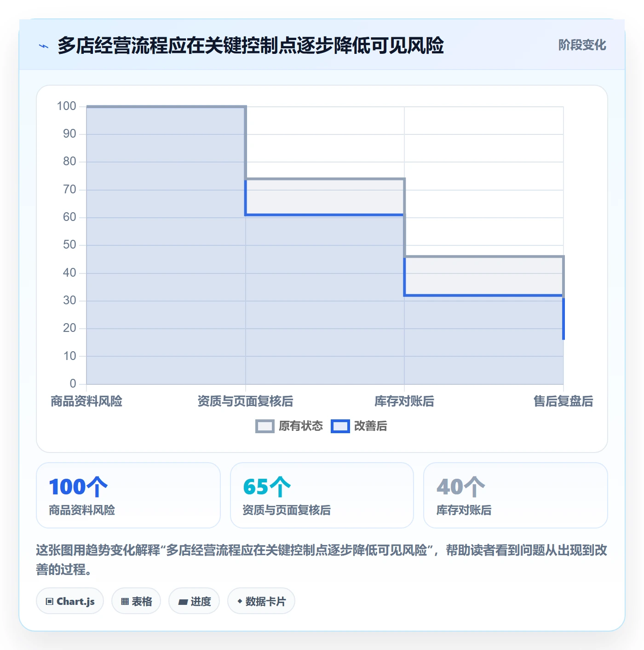The image size is (644, 650).
Task: Select the 数据卡片 tag chip
Action: [261, 601]
